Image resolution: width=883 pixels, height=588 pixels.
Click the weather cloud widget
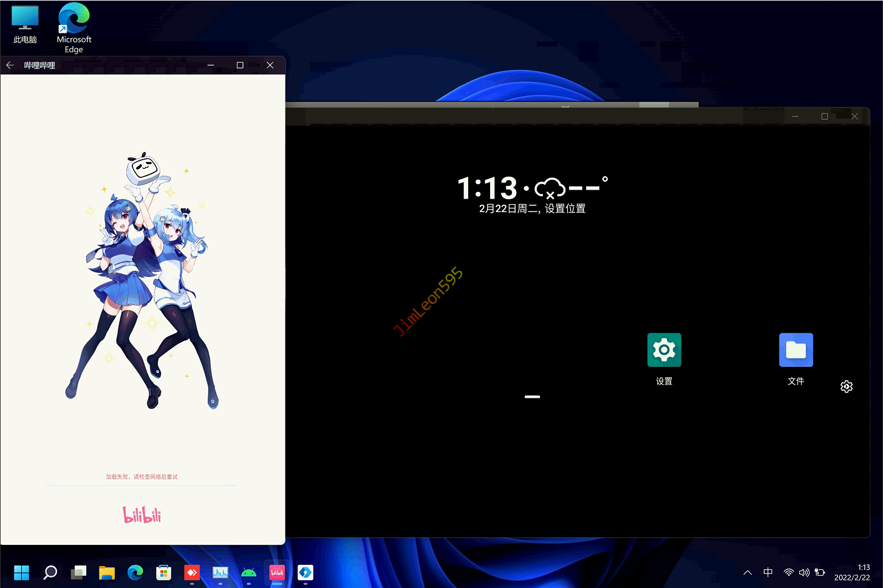click(550, 188)
